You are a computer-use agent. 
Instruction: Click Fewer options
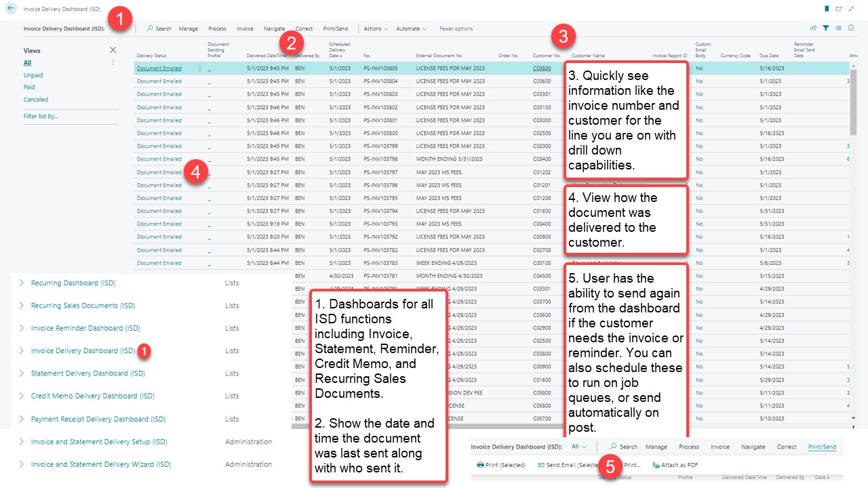[456, 28]
